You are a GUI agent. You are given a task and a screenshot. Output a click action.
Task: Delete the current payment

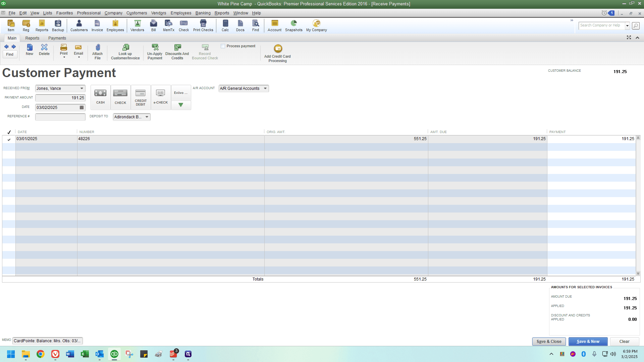click(44, 50)
